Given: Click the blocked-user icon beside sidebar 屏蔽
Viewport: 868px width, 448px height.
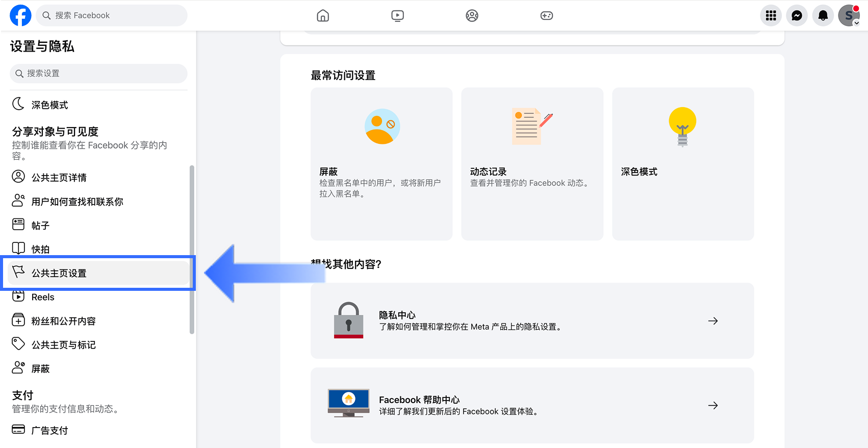Looking at the screenshot, I should pos(18,367).
